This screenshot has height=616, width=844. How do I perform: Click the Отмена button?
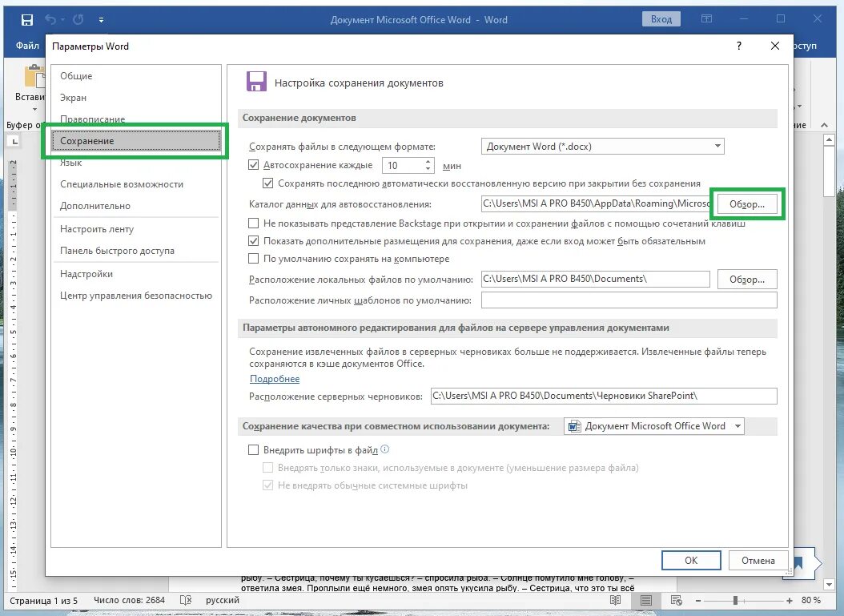click(x=758, y=560)
